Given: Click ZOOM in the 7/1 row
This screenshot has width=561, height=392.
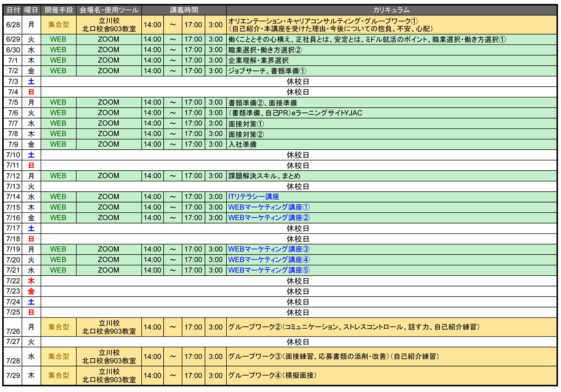Looking at the screenshot, I should (109, 60).
